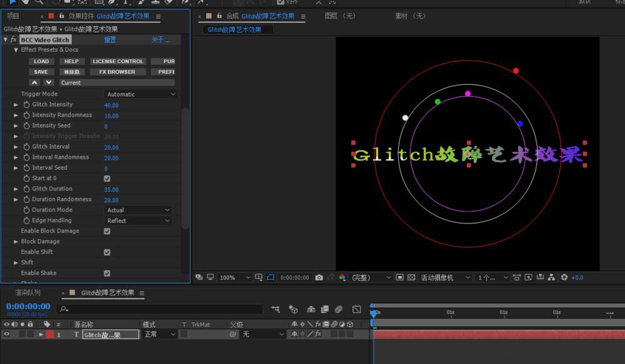Switch to the 项目 project tab
Image resolution: width=625 pixels, height=364 pixels.
pyautogui.click(x=13, y=16)
